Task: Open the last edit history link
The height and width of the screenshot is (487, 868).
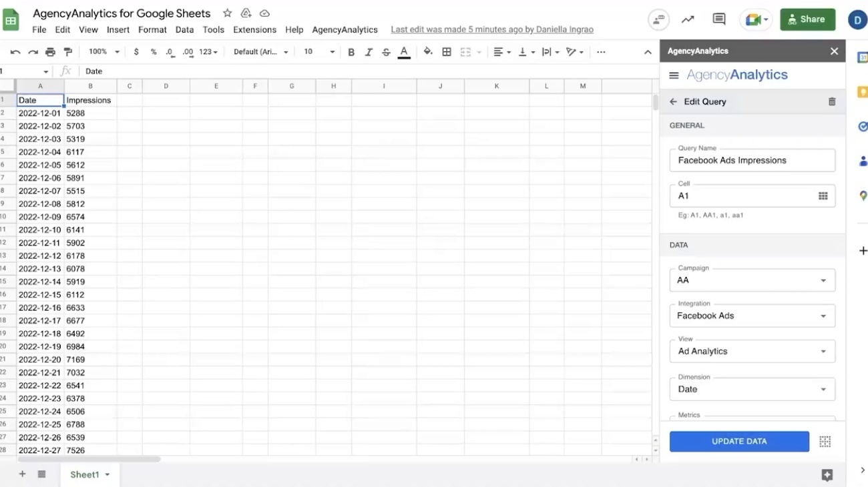Action: [x=492, y=29]
